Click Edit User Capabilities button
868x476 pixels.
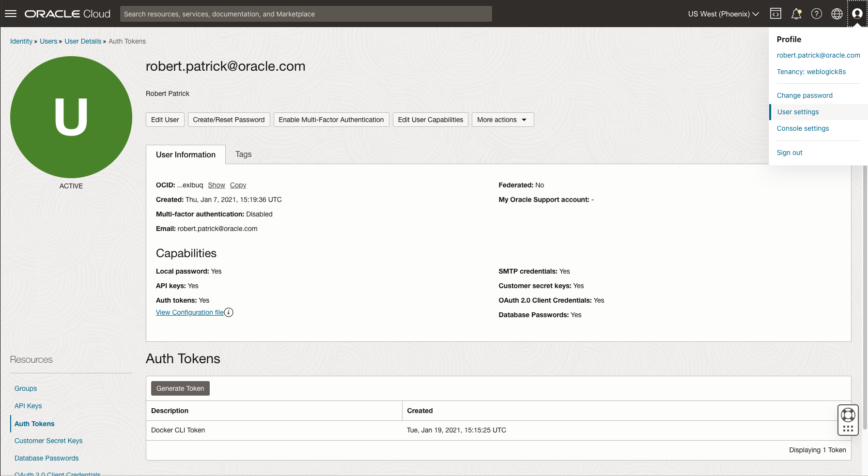coord(431,120)
